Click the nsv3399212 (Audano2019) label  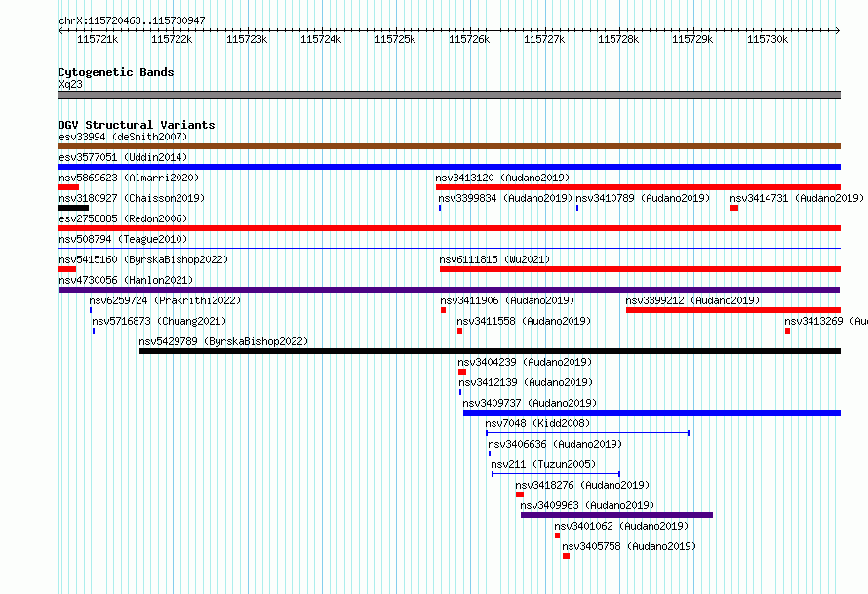692,300
